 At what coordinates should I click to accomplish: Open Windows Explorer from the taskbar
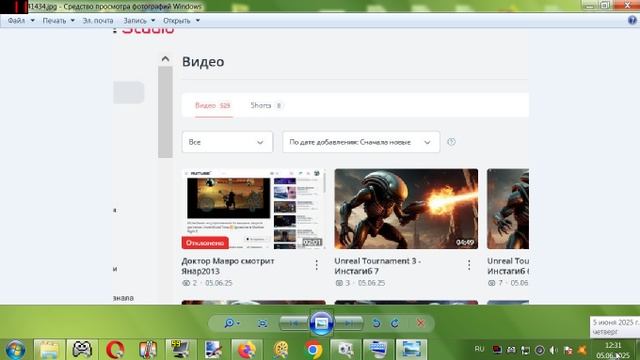(49, 350)
